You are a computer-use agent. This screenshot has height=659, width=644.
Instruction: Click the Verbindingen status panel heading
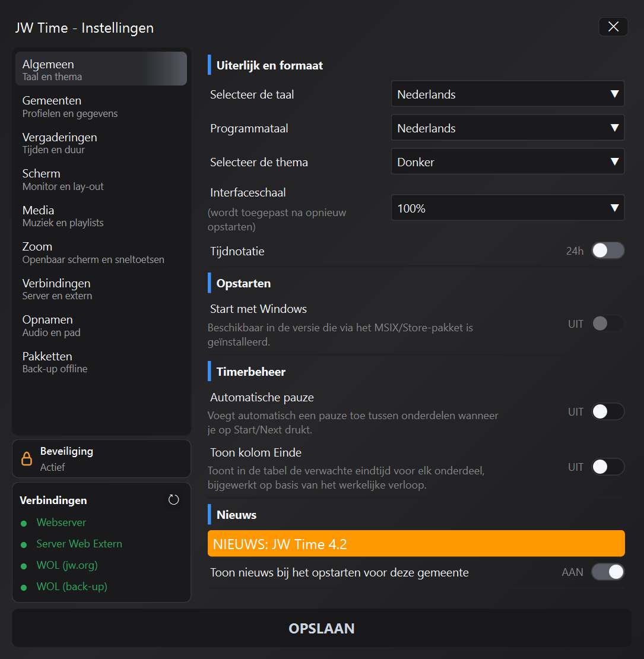click(53, 500)
